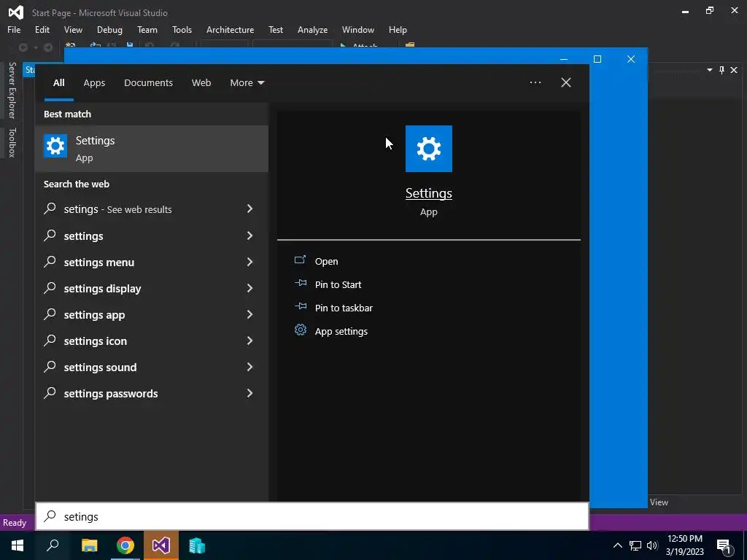Expand the 'settings icon' suggestion arrow
The image size is (747, 560).
[249, 340]
